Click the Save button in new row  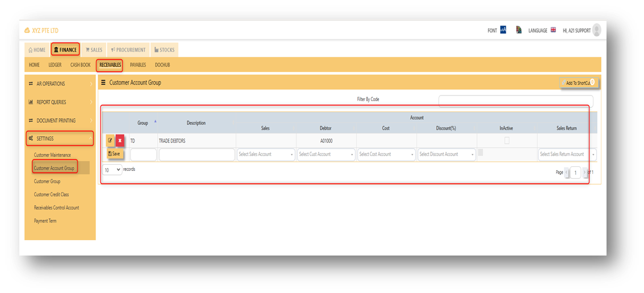point(114,154)
